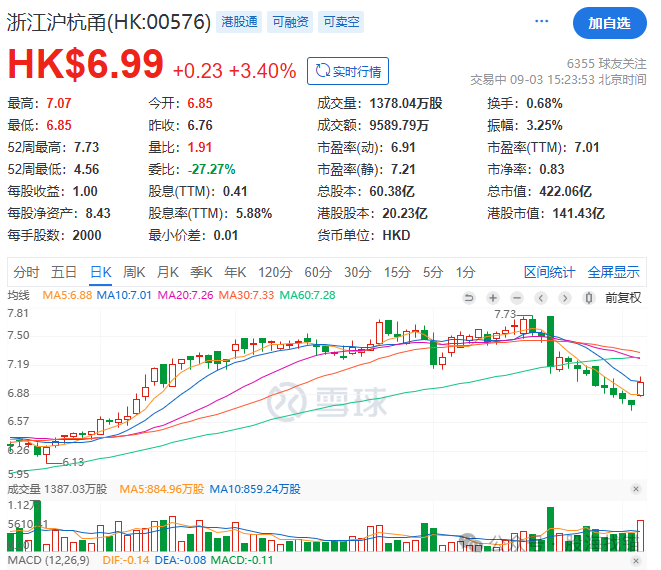Viewport: 661px width, 570px height.
Task: Move chart left with the left chevron
Action: point(541,298)
